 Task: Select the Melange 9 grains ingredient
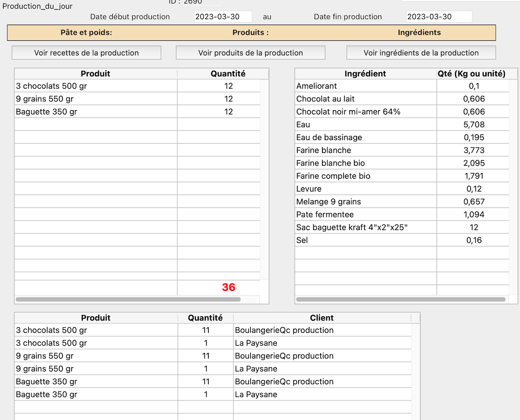[402, 202]
